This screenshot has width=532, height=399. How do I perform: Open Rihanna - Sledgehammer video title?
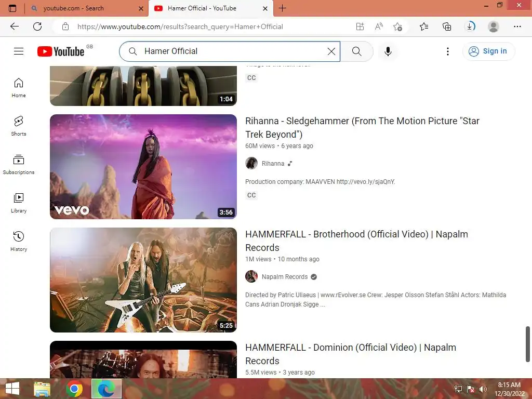click(362, 128)
